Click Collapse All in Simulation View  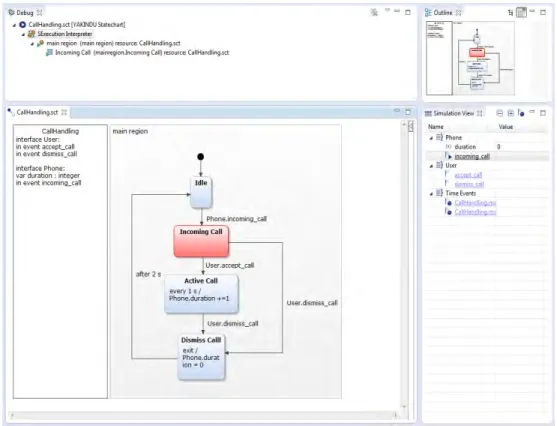coord(499,113)
